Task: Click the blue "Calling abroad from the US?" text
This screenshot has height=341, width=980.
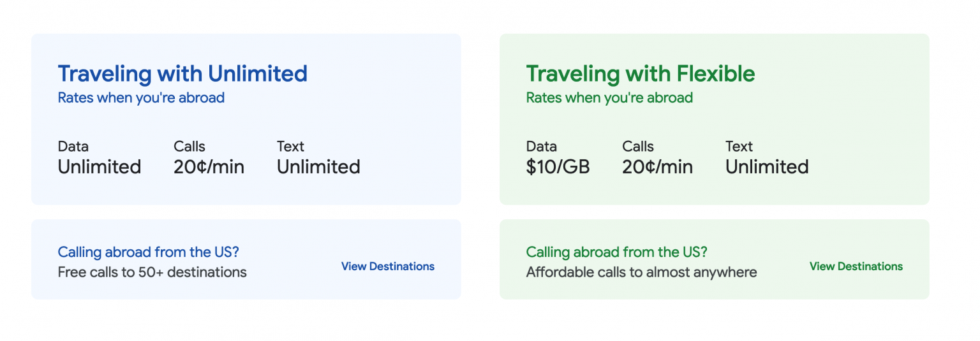Action: click(148, 252)
